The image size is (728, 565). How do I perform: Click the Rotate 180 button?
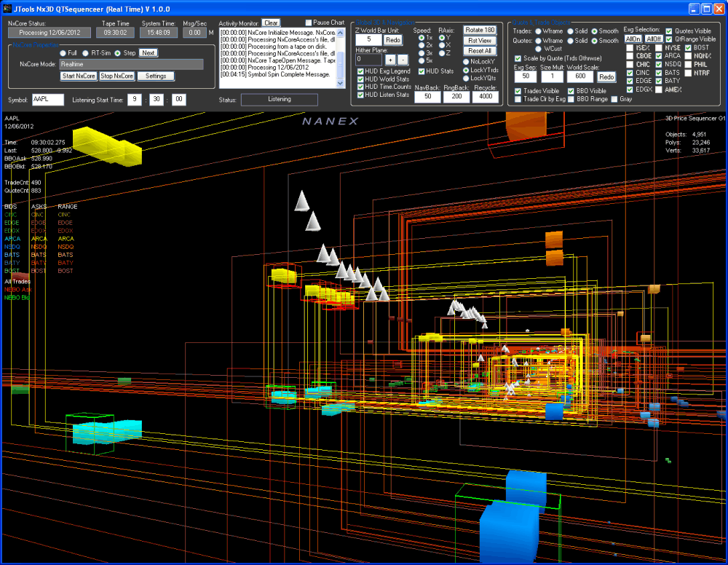[x=480, y=30]
